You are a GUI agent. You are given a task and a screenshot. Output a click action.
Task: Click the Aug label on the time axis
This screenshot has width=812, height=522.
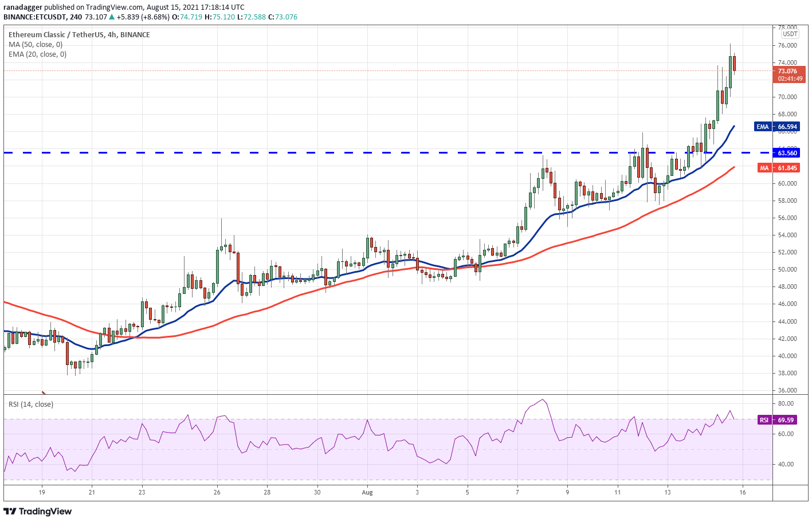click(367, 492)
